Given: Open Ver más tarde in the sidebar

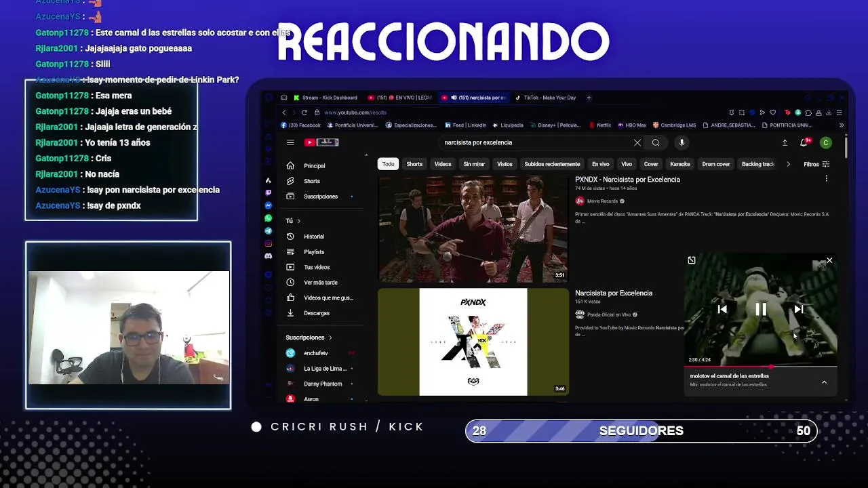Looking at the screenshot, I should pyautogui.click(x=321, y=283).
